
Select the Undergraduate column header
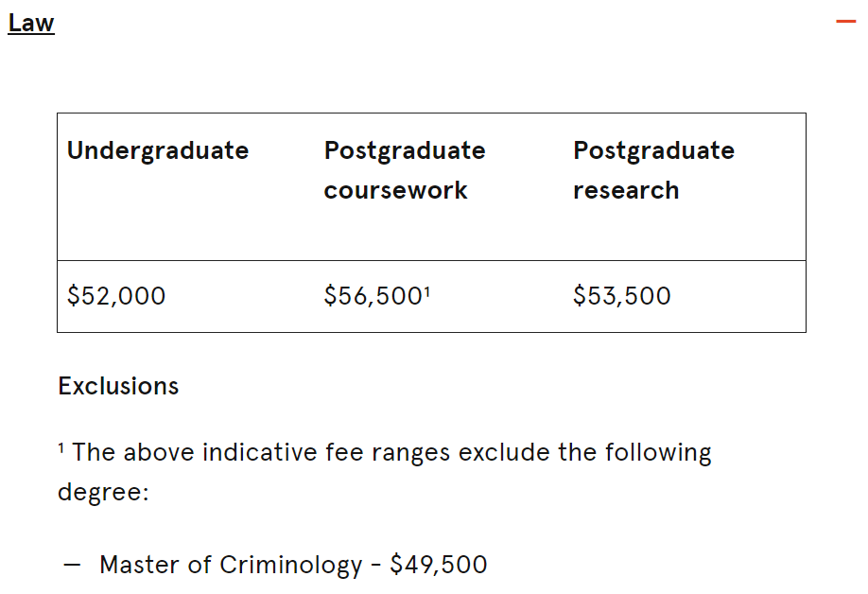click(158, 151)
